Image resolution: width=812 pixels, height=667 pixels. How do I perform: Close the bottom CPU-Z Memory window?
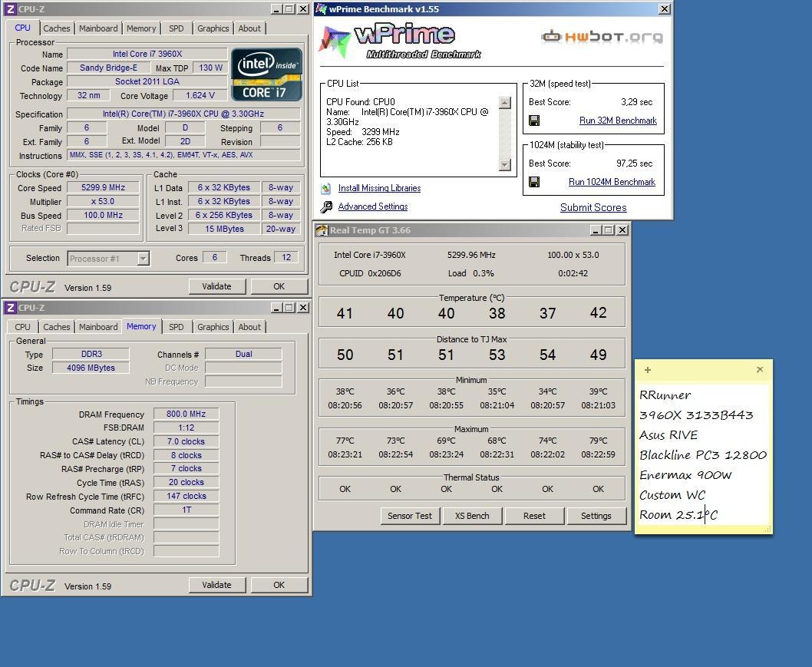click(x=303, y=308)
